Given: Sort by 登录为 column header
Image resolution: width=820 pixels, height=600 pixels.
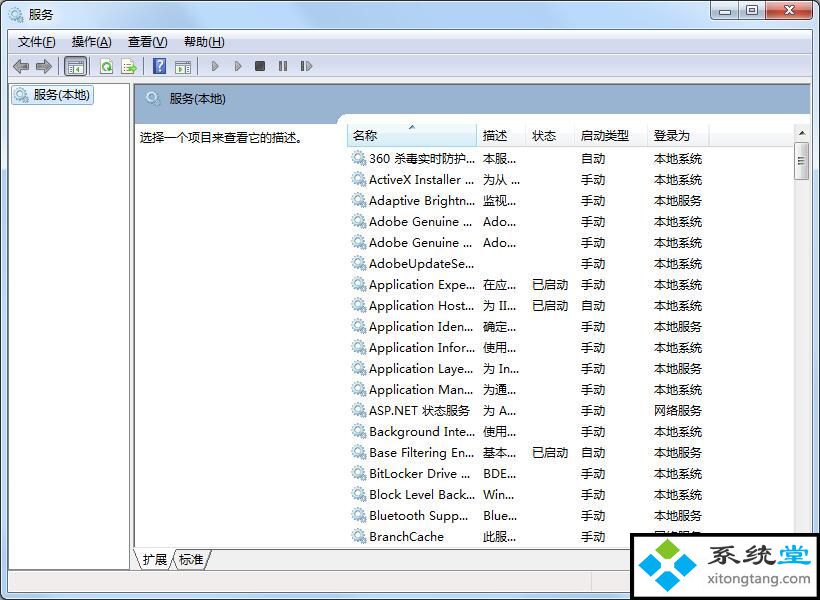Looking at the screenshot, I should point(678,135).
